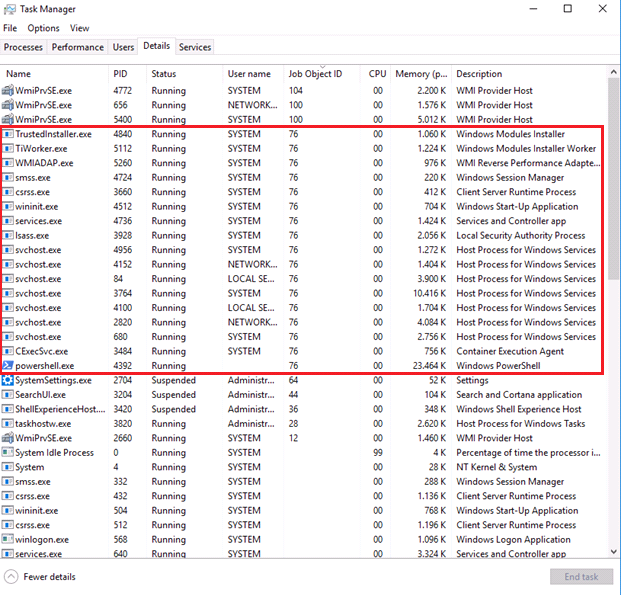
Task: Click the lsass.exe process icon
Action: coord(8,236)
